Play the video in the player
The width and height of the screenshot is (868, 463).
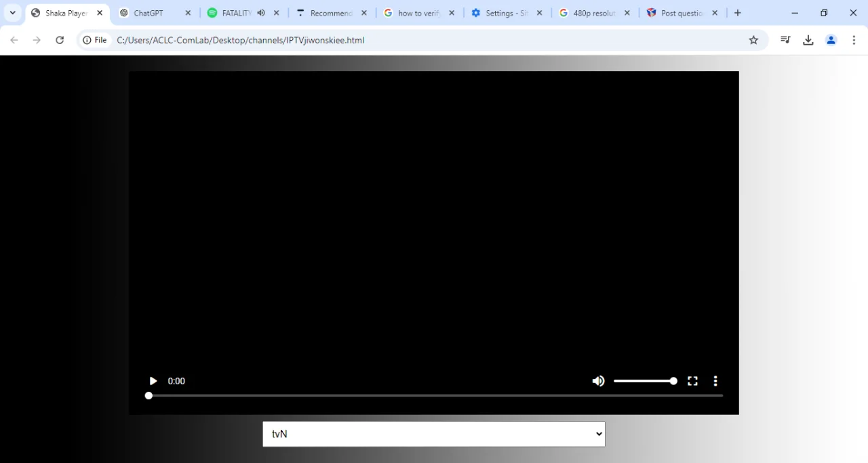pyautogui.click(x=153, y=381)
